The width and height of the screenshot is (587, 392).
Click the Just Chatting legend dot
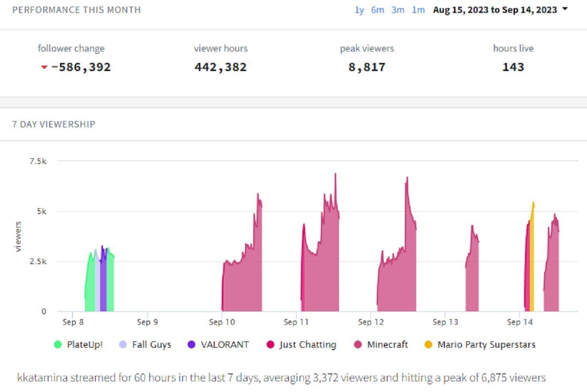click(x=270, y=345)
